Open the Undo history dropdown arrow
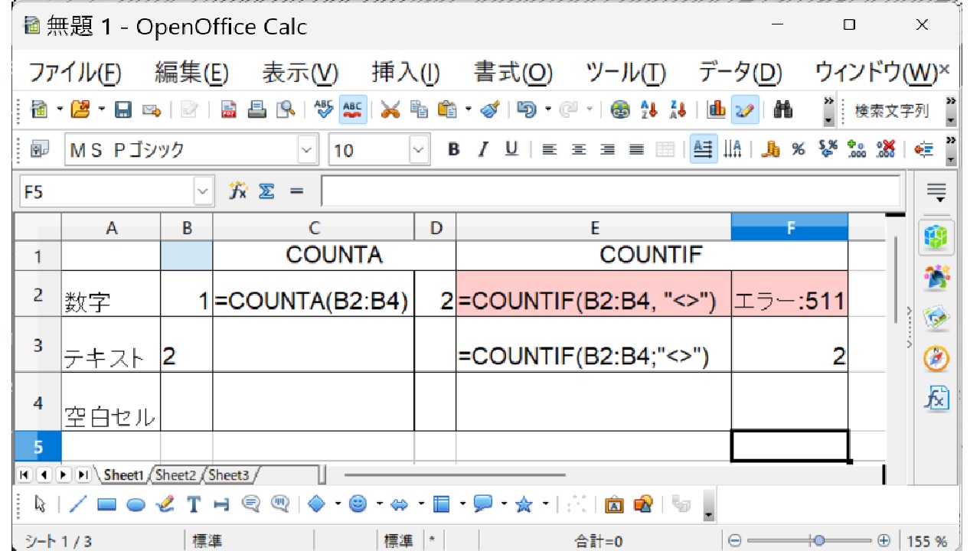The height and width of the screenshot is (551, 980). point(548,110)
